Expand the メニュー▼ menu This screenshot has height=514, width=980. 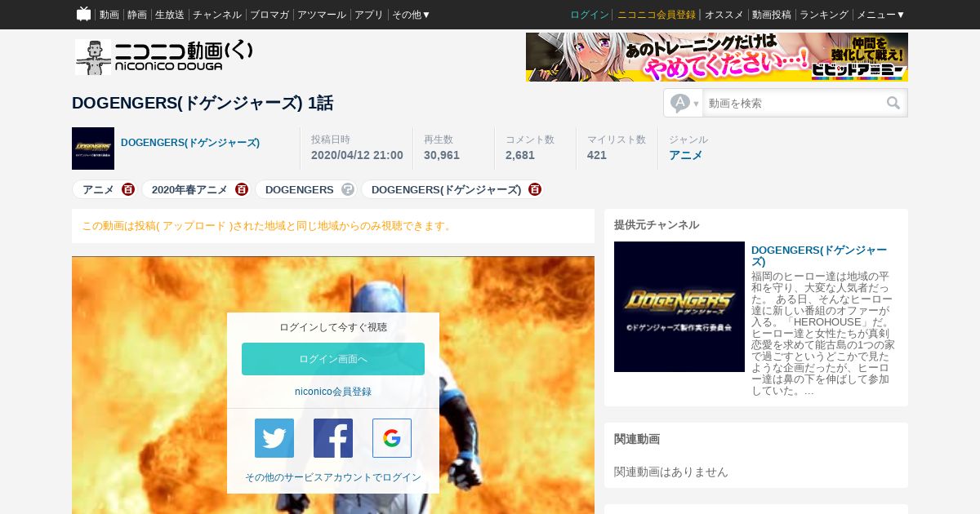pos(880,15)
